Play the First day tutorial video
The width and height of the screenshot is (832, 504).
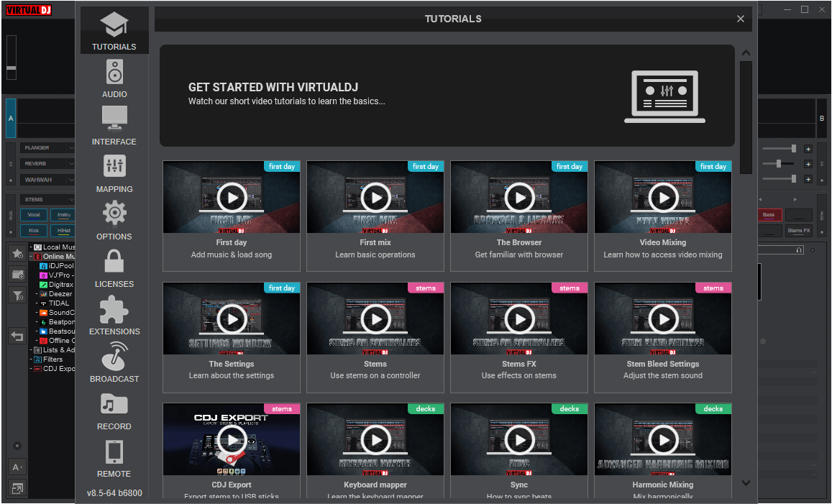[x=232, y=197]
